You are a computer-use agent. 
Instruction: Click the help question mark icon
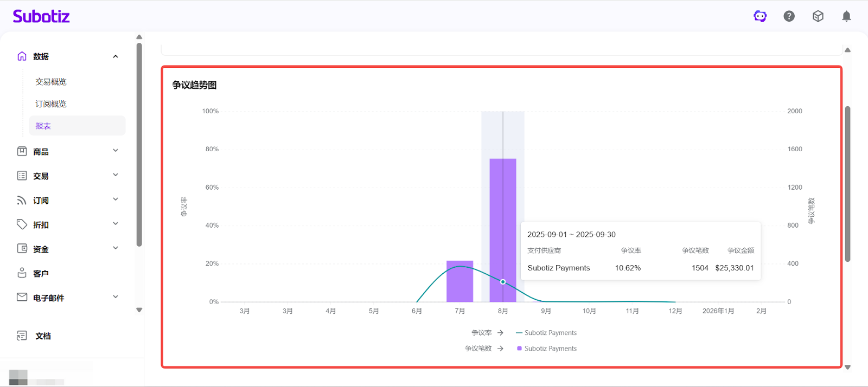pyautogui.click(x=789, y=16)
